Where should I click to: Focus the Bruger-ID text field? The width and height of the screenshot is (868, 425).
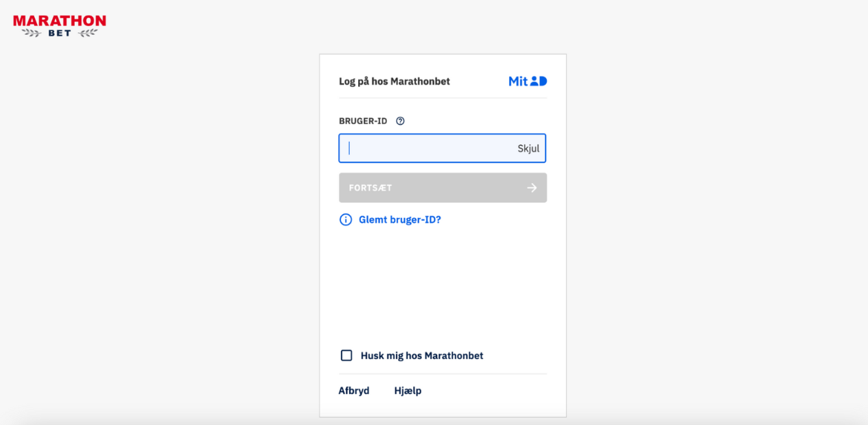(x=443, y=148)
